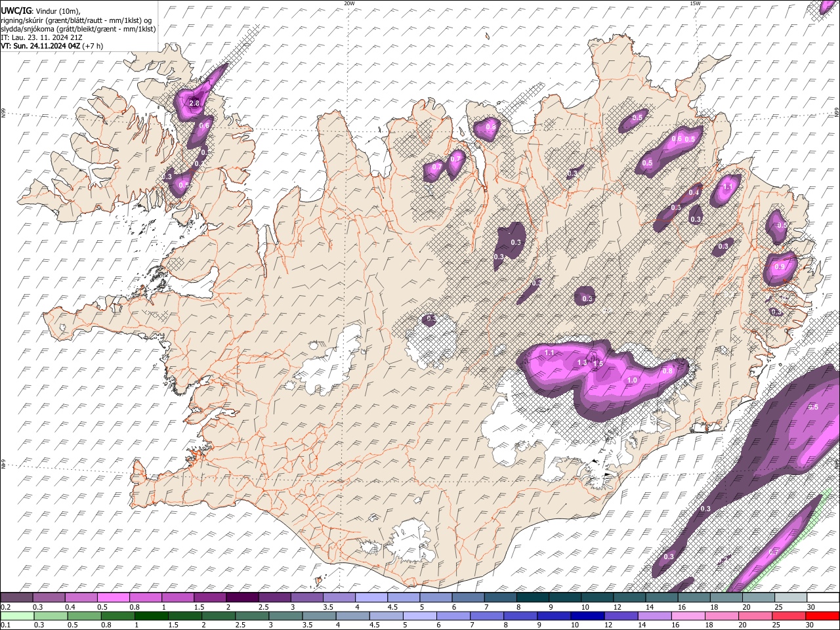The image size is (840, 630).
Task: Click the 'UWC/IG' title text
Action: point(16,10)
